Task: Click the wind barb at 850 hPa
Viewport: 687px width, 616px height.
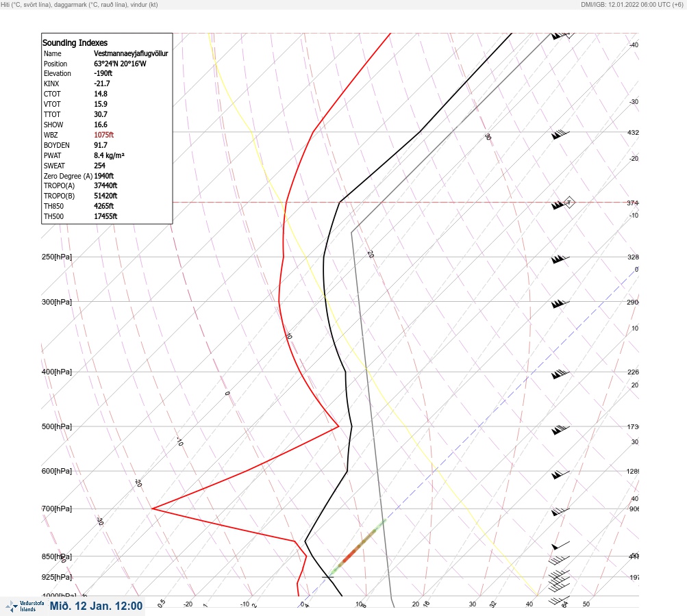Action: [x=559, y=560]
